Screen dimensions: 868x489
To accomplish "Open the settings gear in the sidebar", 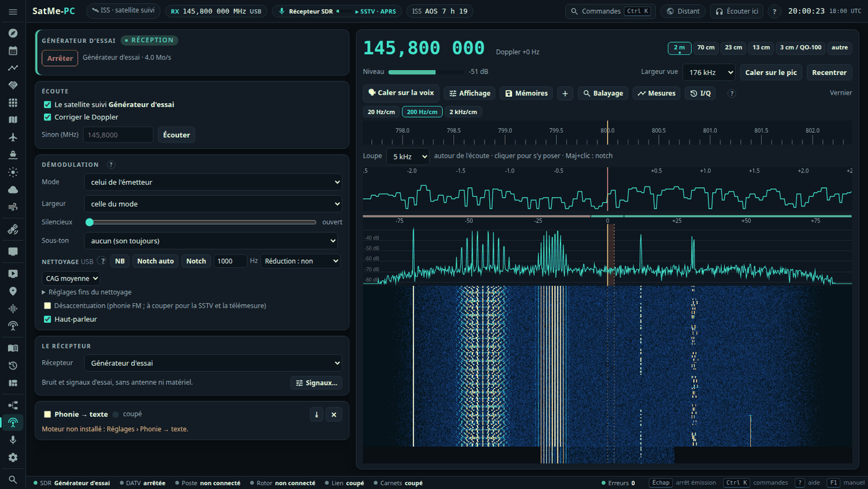I will pyautogui.click(x=13, y=457).
